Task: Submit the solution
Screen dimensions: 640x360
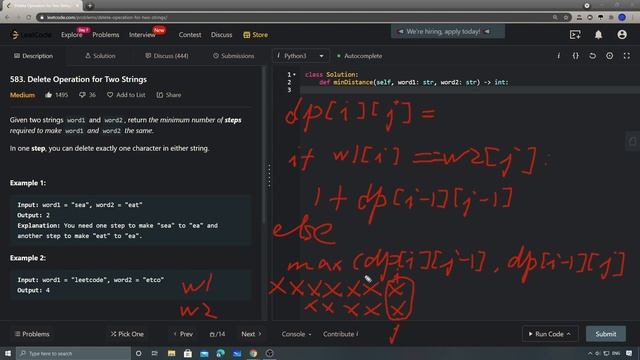Action: (606, 334)
